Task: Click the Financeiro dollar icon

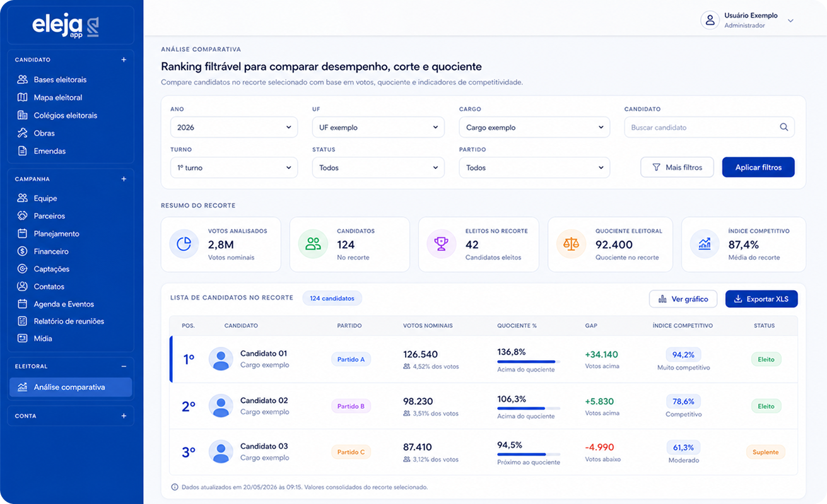Action: pyautogui.click(x=23, y=251)
